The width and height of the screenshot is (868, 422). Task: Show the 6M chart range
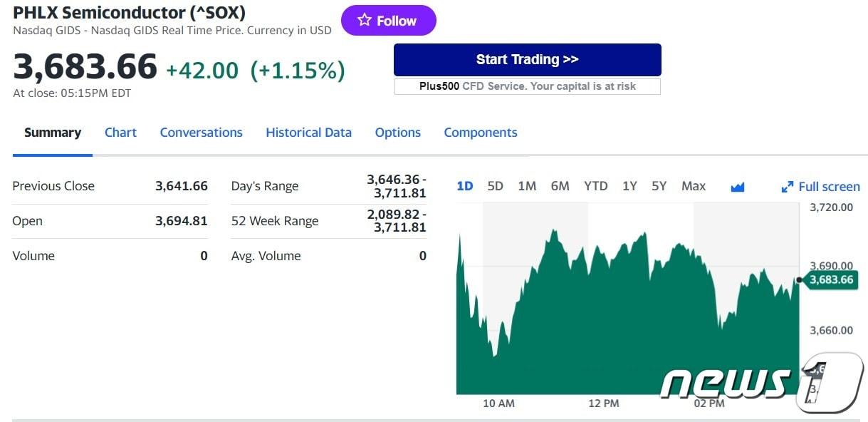pyautogui.click(x=560, y=186)
